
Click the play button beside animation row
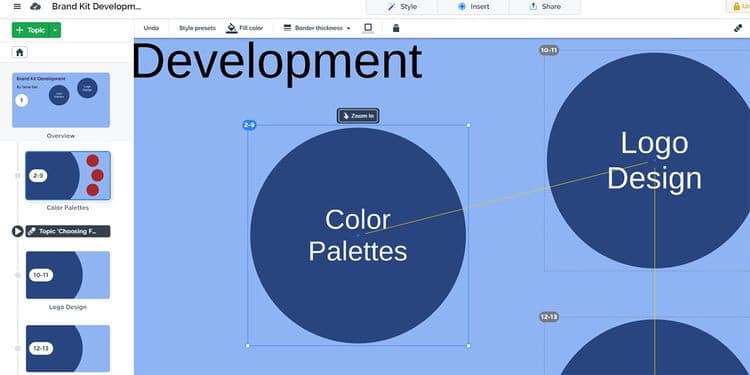18,232
